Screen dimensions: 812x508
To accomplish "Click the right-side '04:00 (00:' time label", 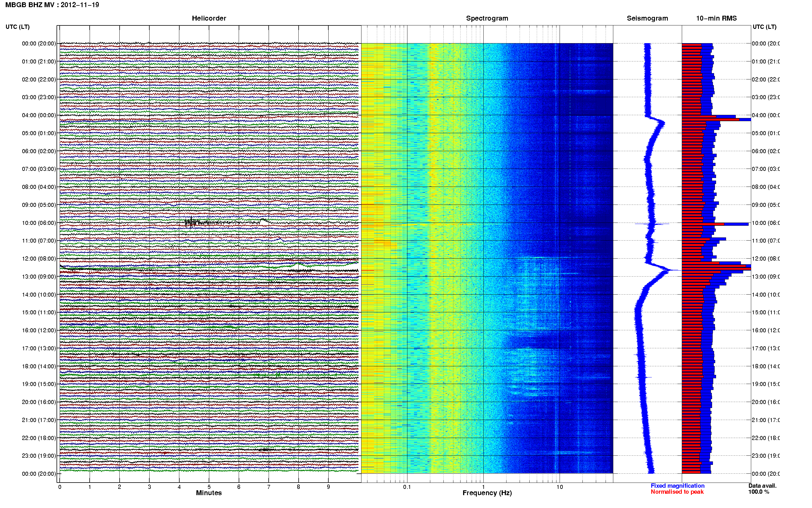I will click(x=766, y=115).
